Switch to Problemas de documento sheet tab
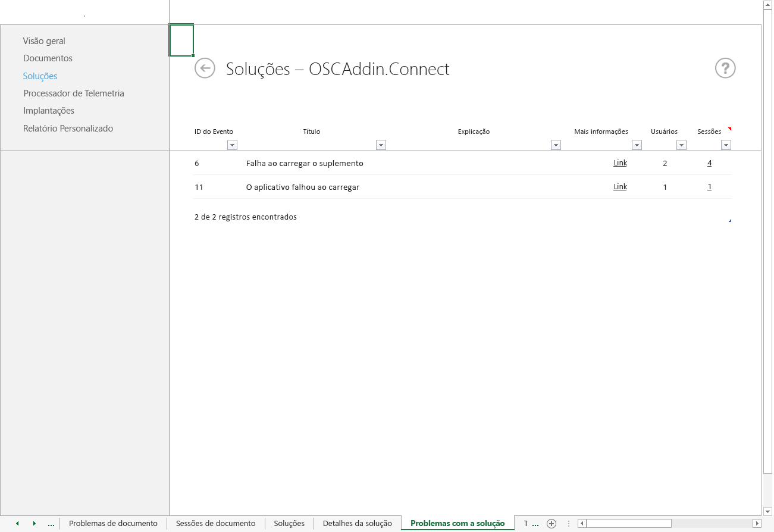Screen dimensions: 774x532 coord(113,524)
